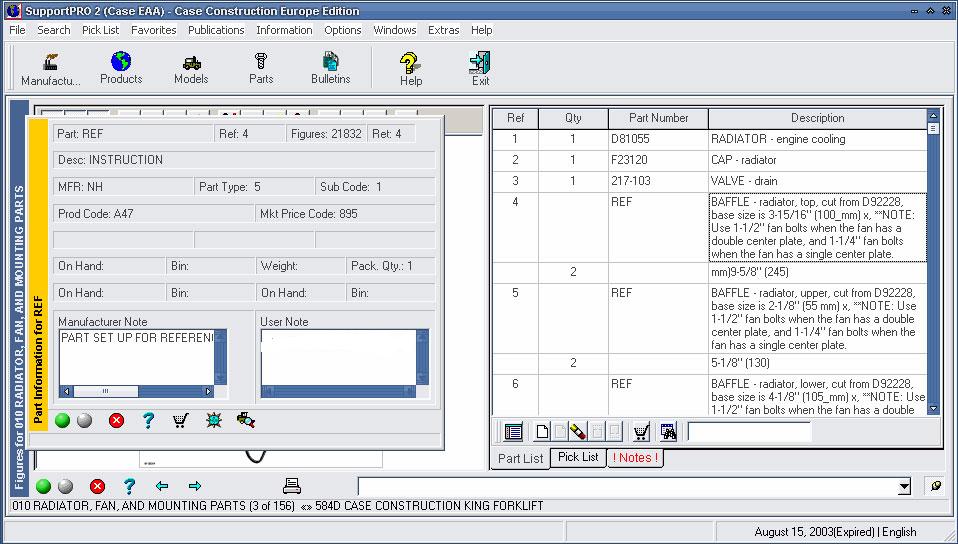The height and width of the screenshot is (544, 958).
Task: Click blue question mark in Part Information panel
Action: [x=148, y=421]
